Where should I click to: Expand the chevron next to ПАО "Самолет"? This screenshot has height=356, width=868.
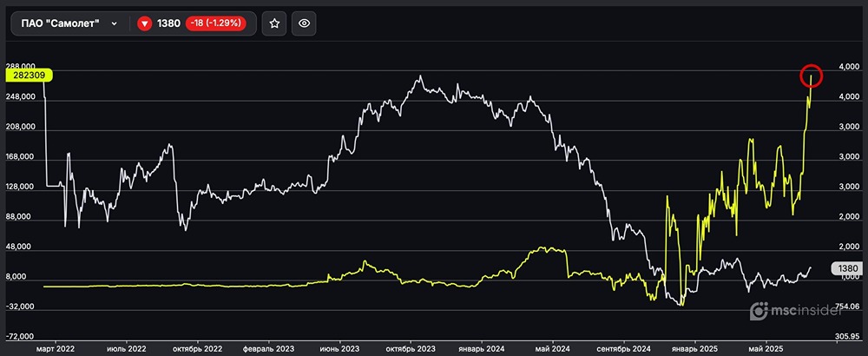(115, 23)
